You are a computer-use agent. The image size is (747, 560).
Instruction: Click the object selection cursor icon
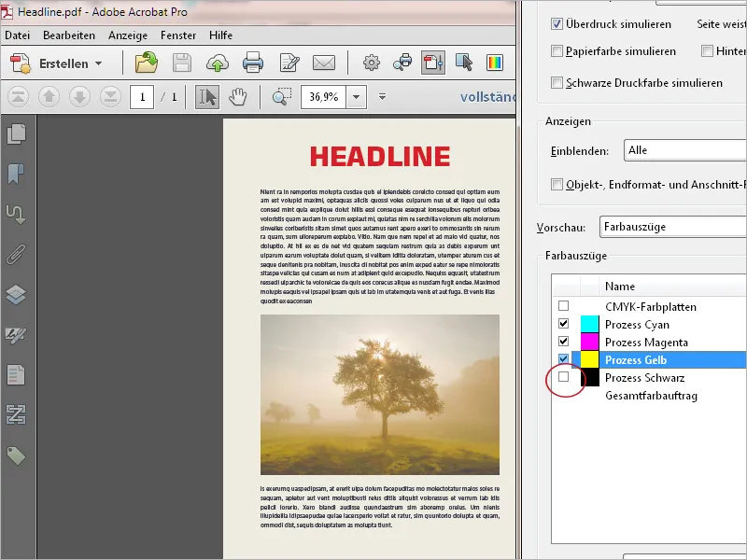click(463, 63)
